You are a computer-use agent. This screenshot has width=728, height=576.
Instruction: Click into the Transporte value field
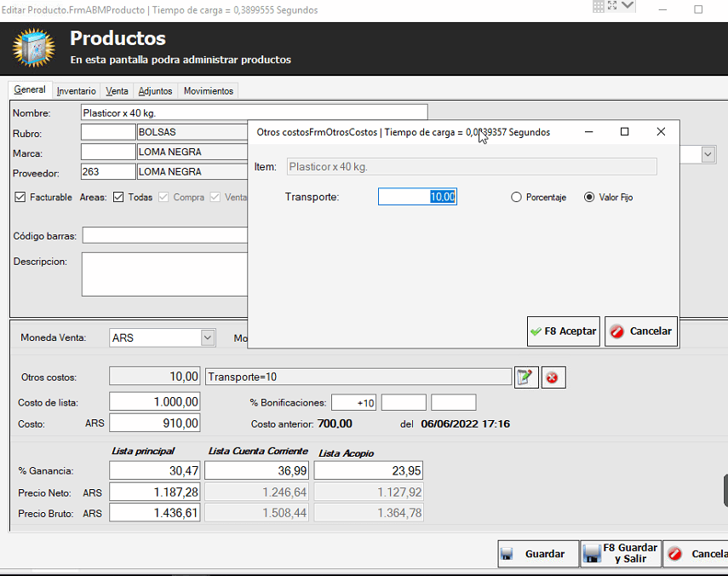pyautogui.click(x=417, y=197)
